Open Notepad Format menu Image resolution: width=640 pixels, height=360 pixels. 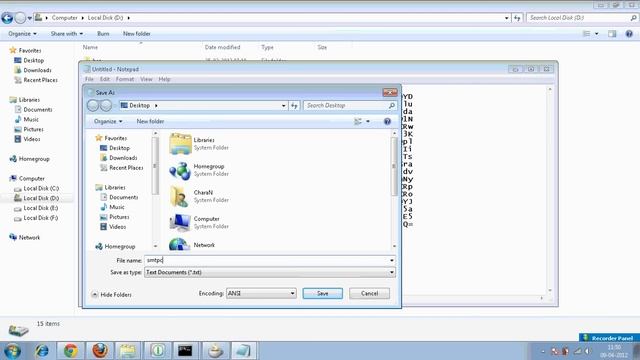pos(125,79)
